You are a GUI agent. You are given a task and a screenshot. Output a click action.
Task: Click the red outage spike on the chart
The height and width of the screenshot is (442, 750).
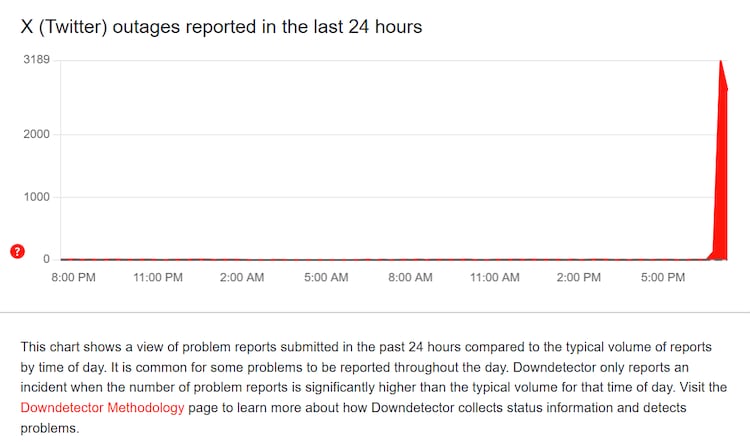click(720, 180)
